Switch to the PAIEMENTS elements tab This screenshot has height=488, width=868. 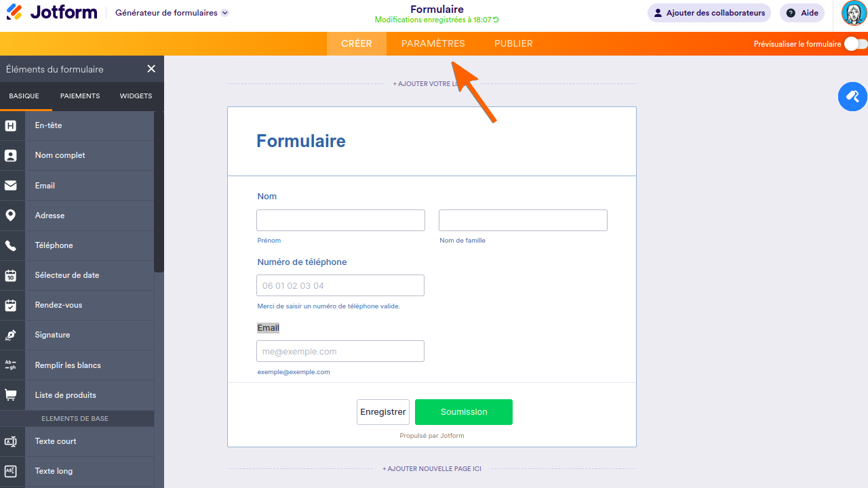click(80, 96)
